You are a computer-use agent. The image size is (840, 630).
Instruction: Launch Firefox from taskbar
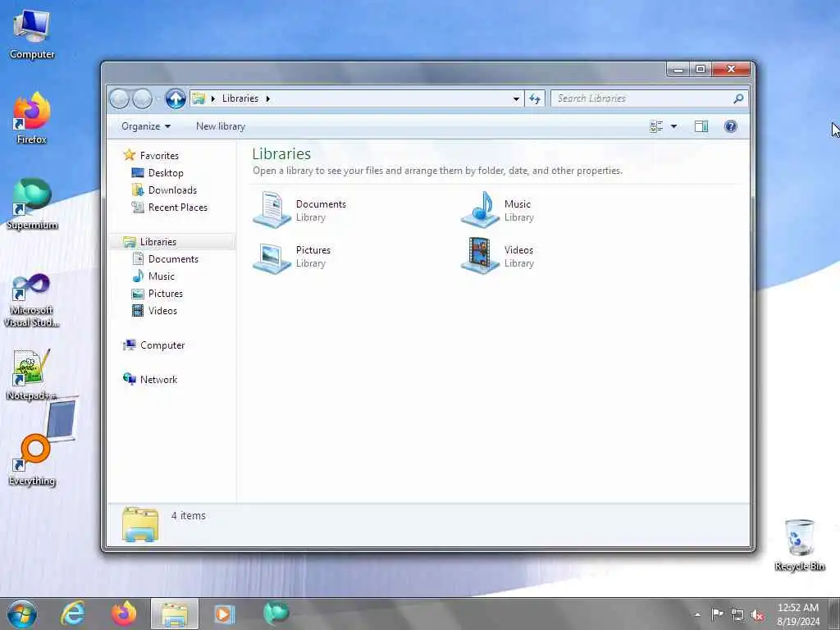tap(124, 614)
